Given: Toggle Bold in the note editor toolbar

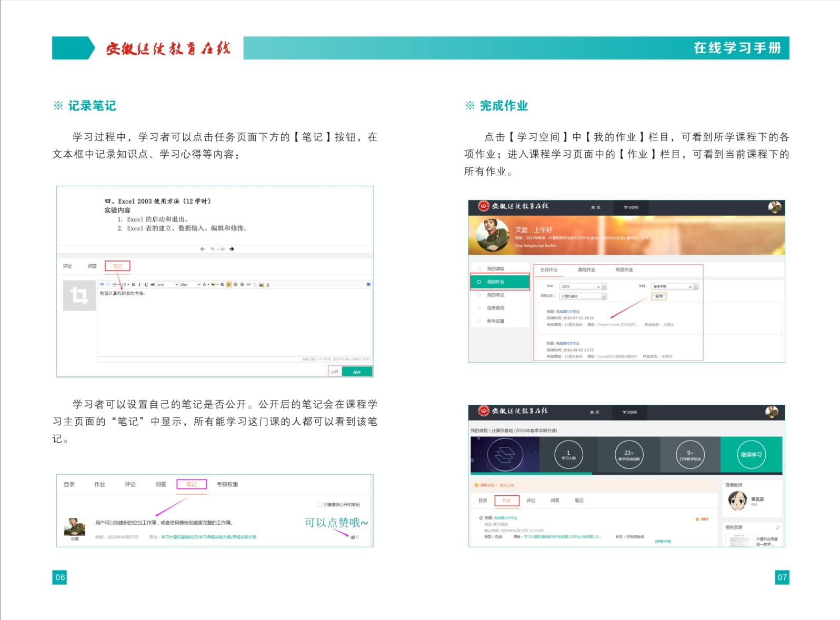Looking at the screenshot, I should tap(133, 285).
